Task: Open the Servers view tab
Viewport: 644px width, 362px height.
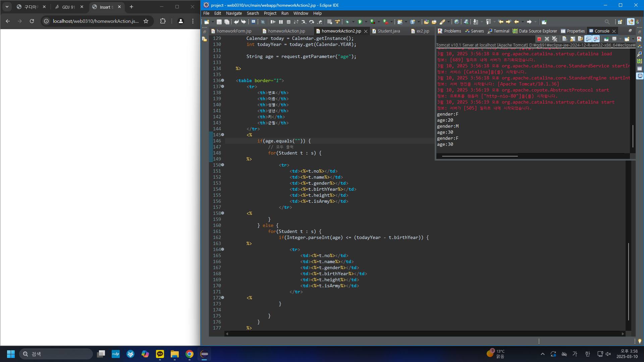Action: click(x=477, y=31)
